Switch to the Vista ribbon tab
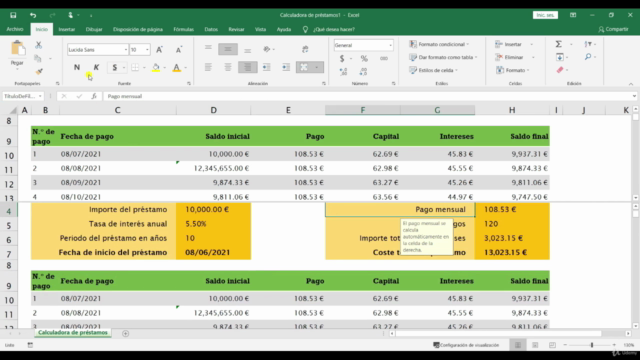Image resolution: width=640 pixels, height=360 pixels. pos(260,29)
